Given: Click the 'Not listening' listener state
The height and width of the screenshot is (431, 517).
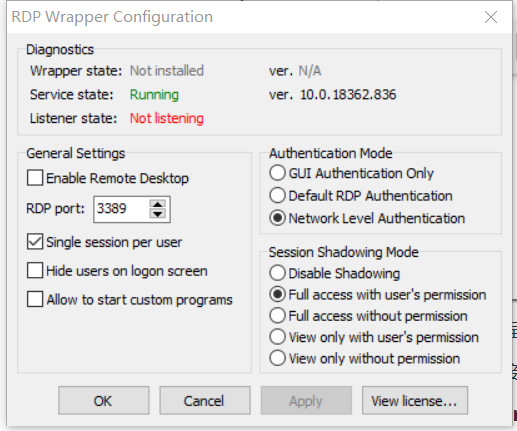Looking at the screenshot, I should 167,118.
